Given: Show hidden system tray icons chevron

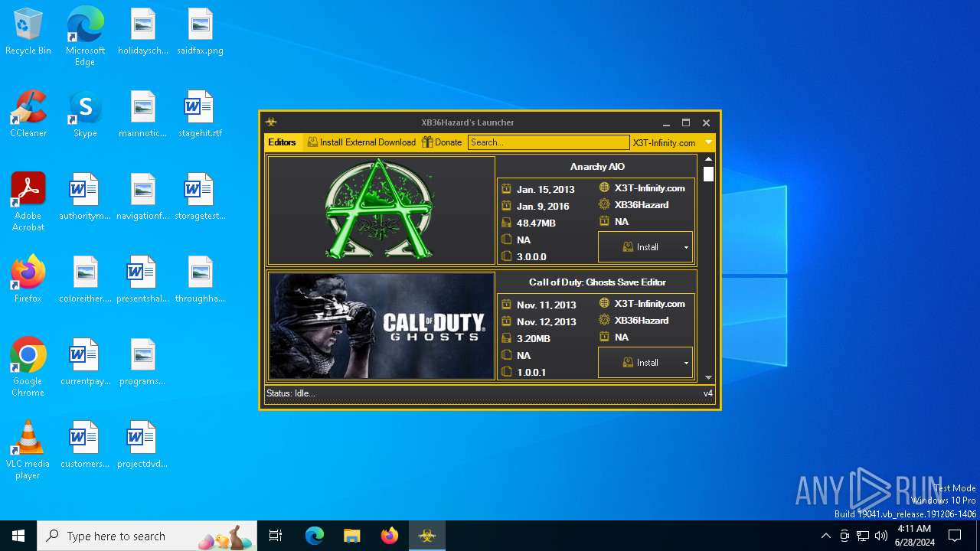Looking at the screenshot, I should point(825,536).
